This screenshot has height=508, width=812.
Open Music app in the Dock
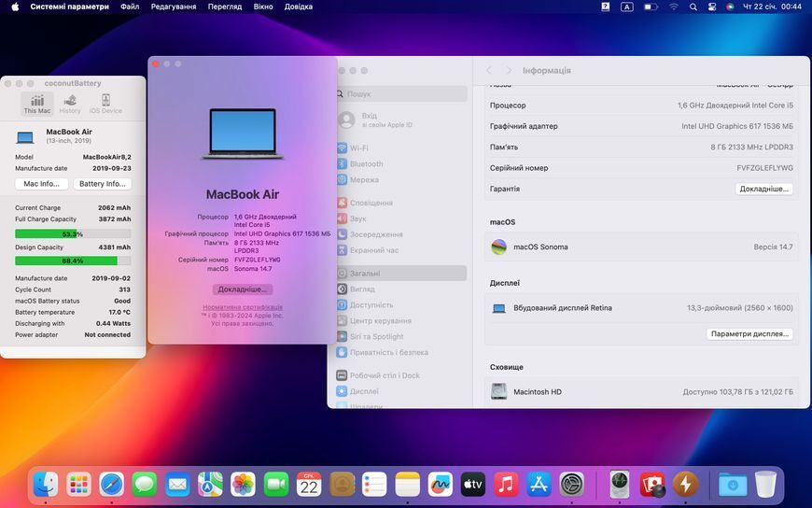(x=506, y=485)
